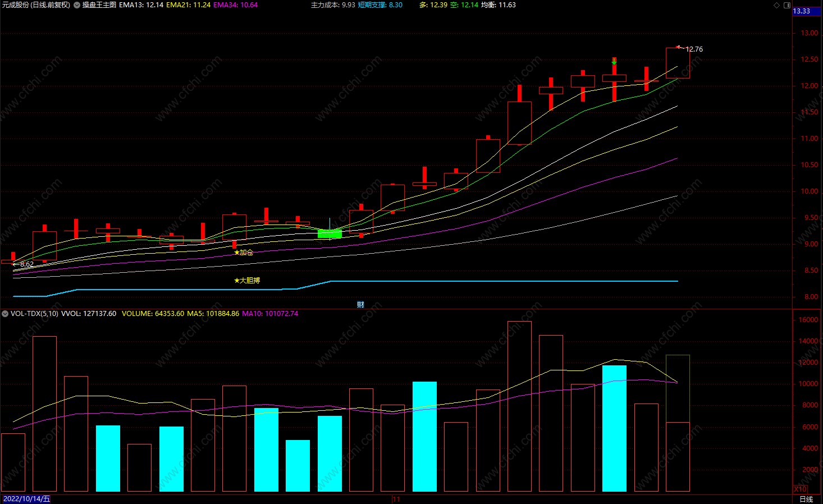The image size is (823, 504).
Task: Click the 空: 12.14 value
Action: 464,5
